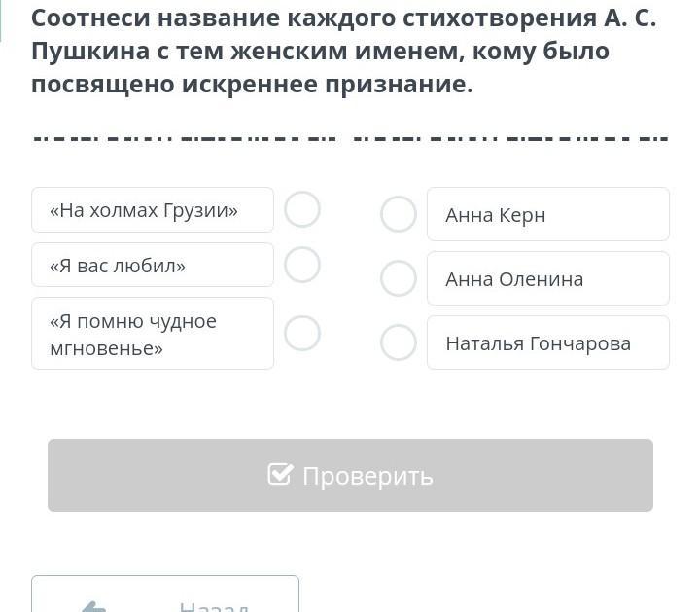This screenshot has width=700, height=612.
Task: Select the circle next to «Я вас любил»
Action: click(x=302, y=265)
